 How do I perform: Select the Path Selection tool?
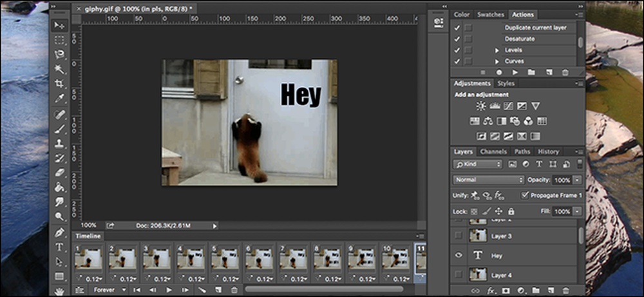[x=59, y=262]
